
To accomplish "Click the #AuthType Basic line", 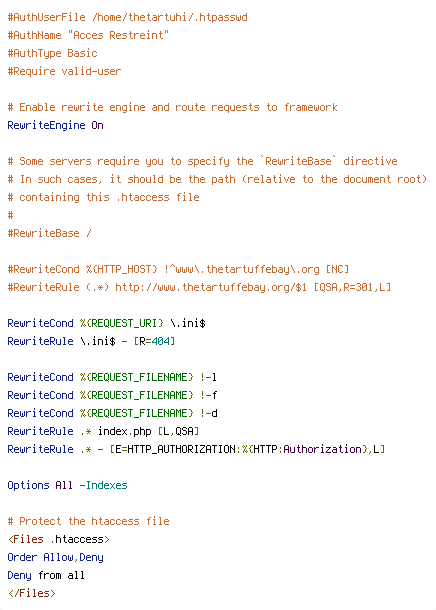I will pos(53,53).
